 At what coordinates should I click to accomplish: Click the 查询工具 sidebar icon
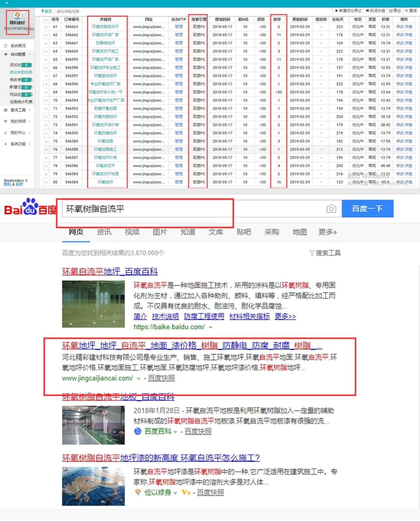[x=6, y=110]
